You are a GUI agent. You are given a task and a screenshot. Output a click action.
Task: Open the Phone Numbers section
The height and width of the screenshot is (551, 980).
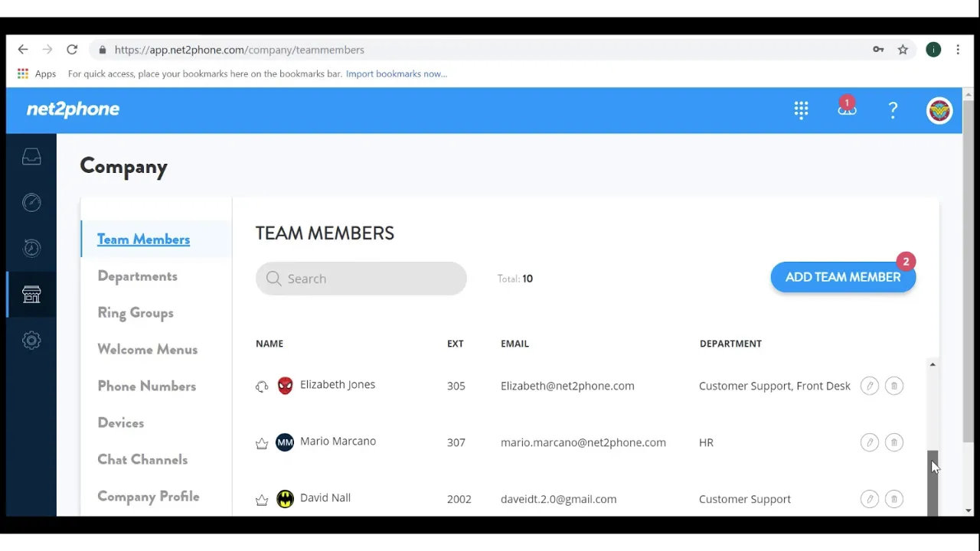[146, 386]
